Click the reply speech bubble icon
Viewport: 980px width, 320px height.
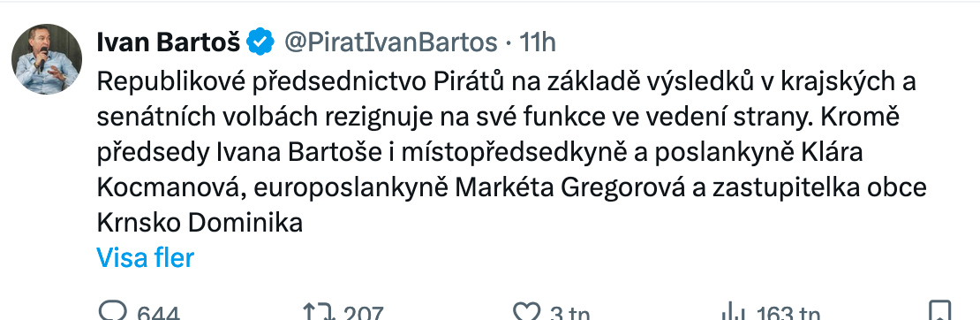click(x=113, y=312)
